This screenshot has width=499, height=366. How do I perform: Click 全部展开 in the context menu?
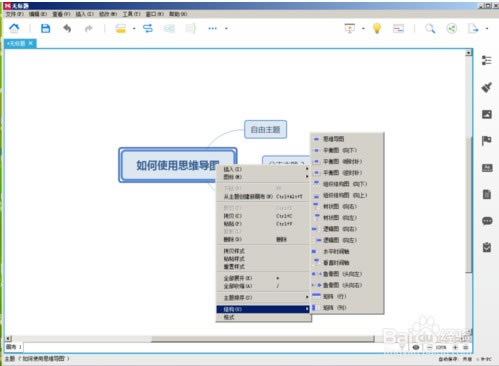click(x=264, y=278)
